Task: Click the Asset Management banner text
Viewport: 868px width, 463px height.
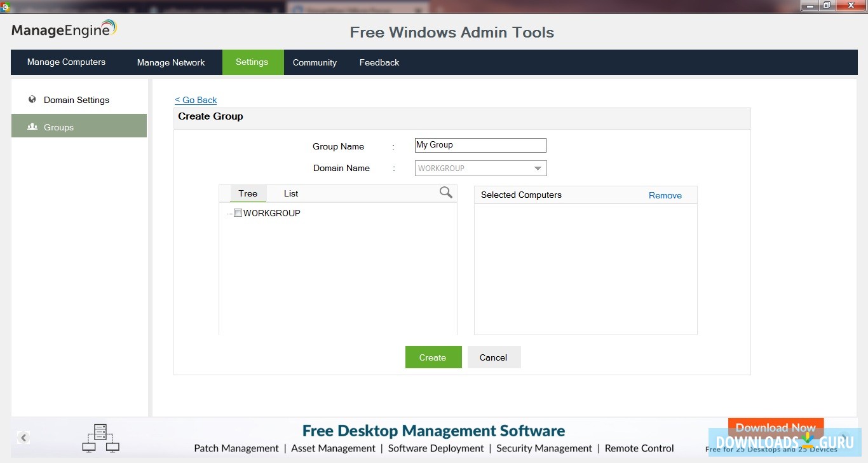Action: [x=334, y=448]
